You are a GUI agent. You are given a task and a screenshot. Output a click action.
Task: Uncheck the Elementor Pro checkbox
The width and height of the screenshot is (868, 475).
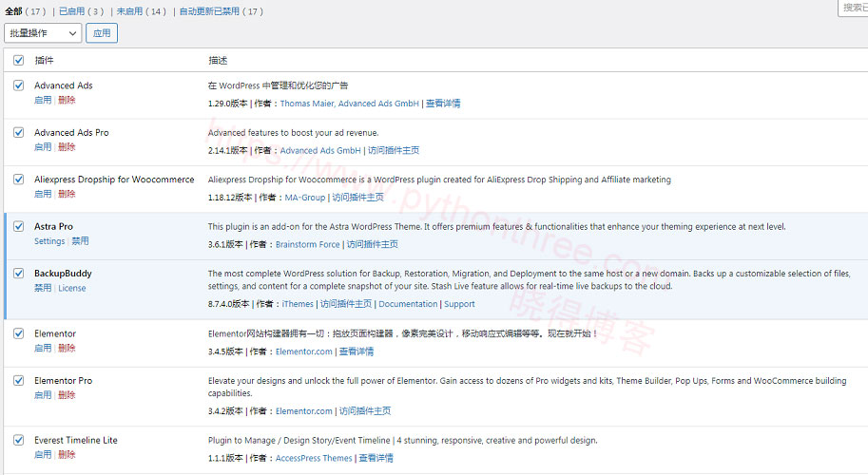[x=19, y=380]
